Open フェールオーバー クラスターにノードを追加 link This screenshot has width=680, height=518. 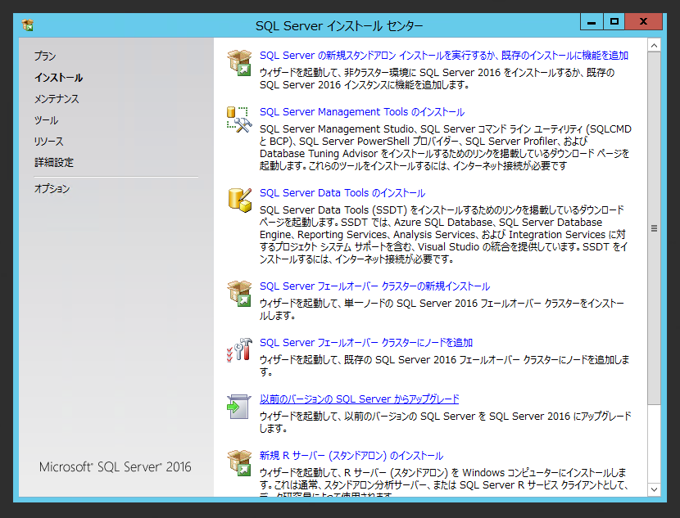pyautogui.click(x=366, y=343)
